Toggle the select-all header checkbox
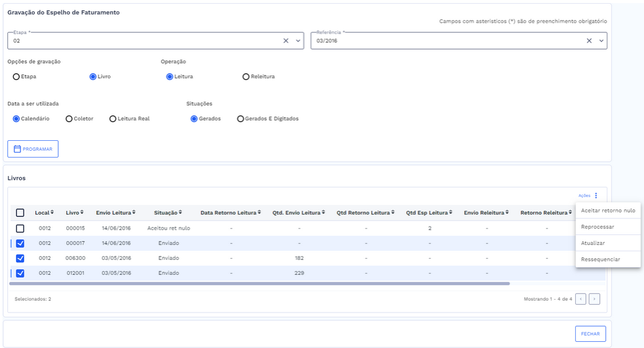 (x=20, y=213)
